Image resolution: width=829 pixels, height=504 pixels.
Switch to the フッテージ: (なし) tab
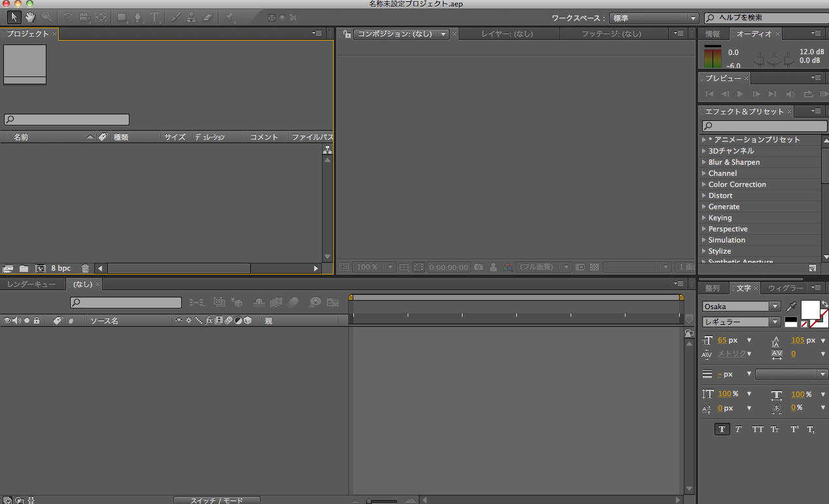611,34
